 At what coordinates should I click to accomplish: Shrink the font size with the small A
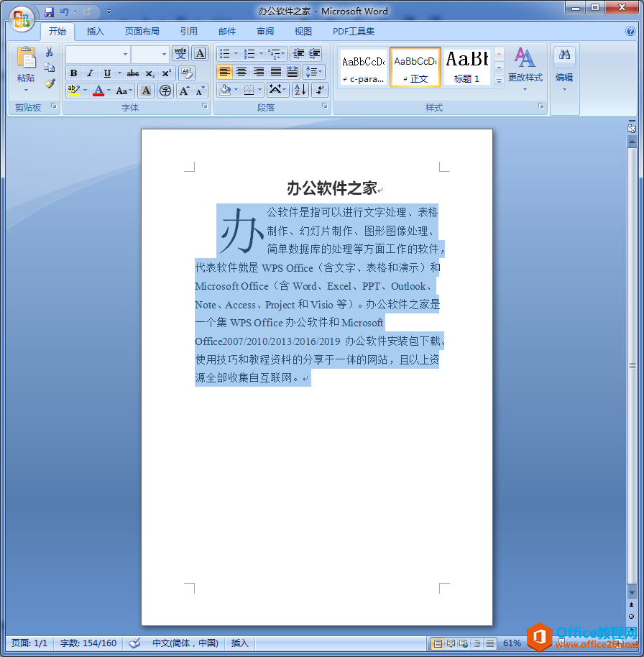(200, 91)
